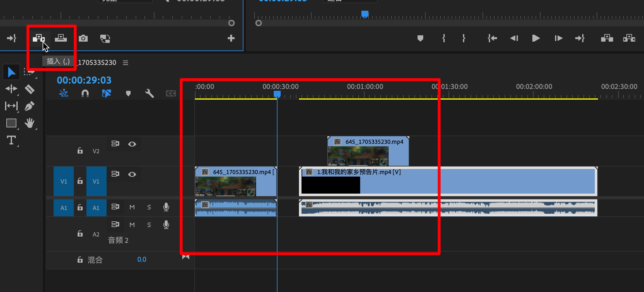Select the Track Select Forward tool

tap(29, 72)
